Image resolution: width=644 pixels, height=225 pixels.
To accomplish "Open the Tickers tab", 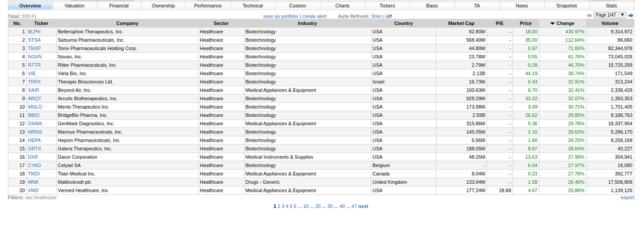I will tap(387, 6).
